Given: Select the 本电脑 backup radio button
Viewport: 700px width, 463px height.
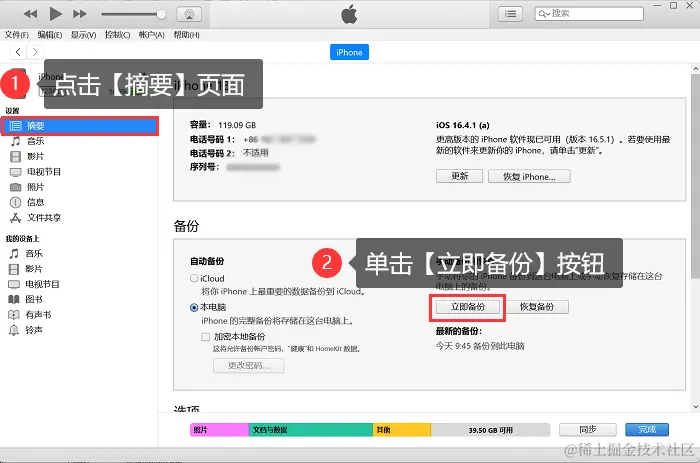Looking at the screenshot, I should 194,307.
